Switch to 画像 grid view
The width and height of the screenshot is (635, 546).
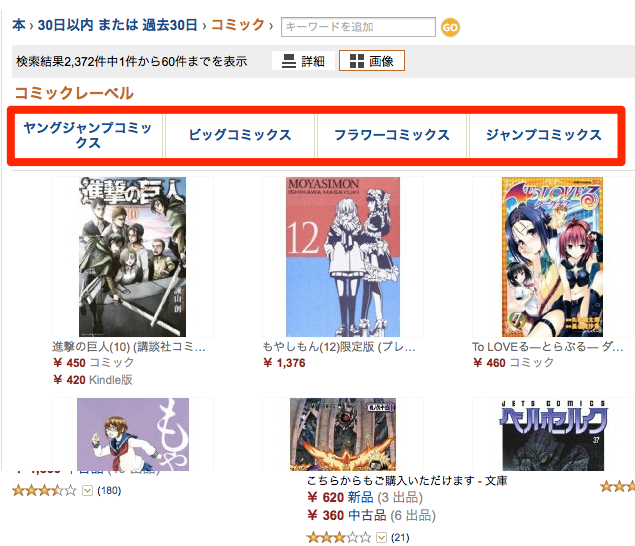pos(372,61)
